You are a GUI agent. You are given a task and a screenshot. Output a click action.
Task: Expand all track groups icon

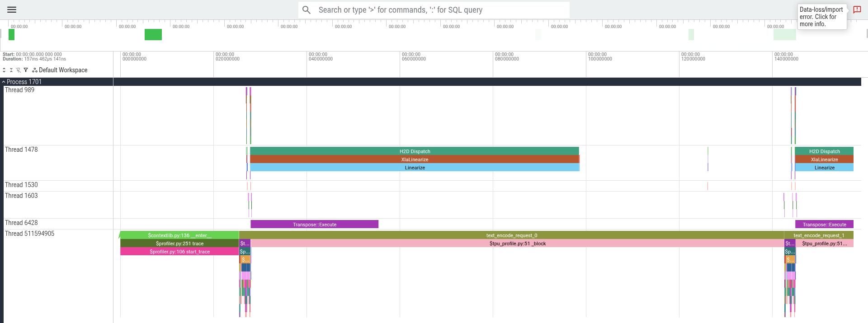pyautogui.click(x=4, y=70)
